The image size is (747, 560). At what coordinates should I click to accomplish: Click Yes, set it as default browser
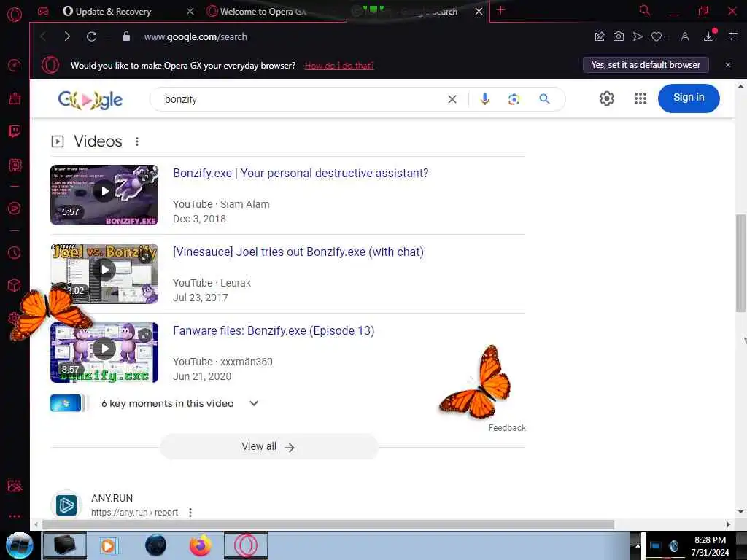pyautogui.click(x=646, y=65)
